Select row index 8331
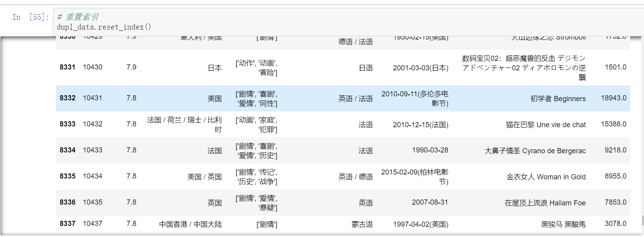The height and width of the screenshot is (237, 644). click(68, 67)
